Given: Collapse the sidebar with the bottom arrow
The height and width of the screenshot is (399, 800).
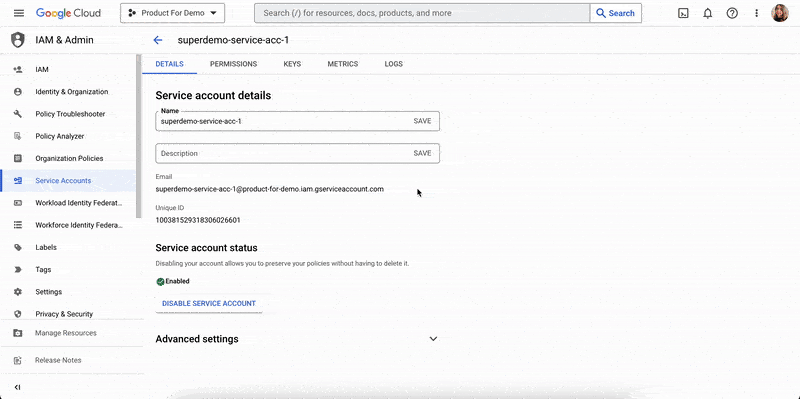Looking at the screenshot, I should coord(18,387).
